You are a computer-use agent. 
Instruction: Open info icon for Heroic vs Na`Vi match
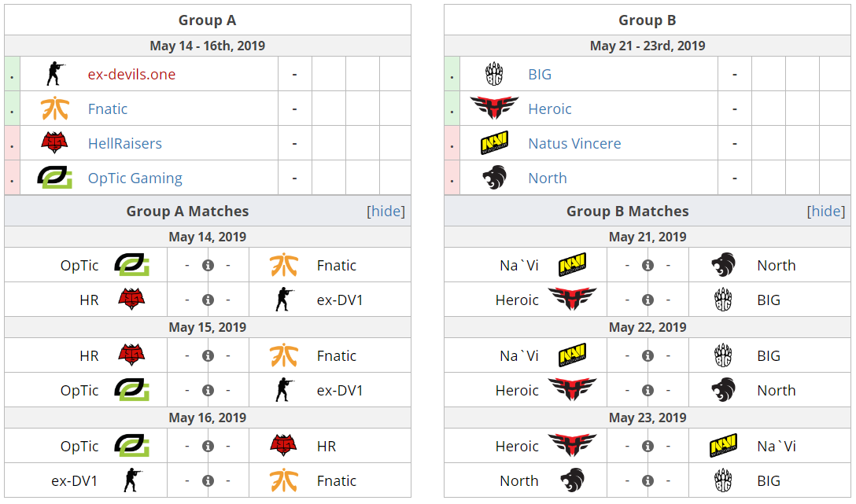tap(648, 446)
